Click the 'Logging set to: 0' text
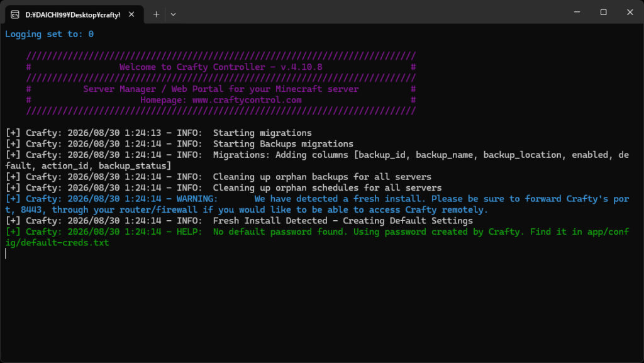This screenshot has height=363, width=644. tap(49, 34)
